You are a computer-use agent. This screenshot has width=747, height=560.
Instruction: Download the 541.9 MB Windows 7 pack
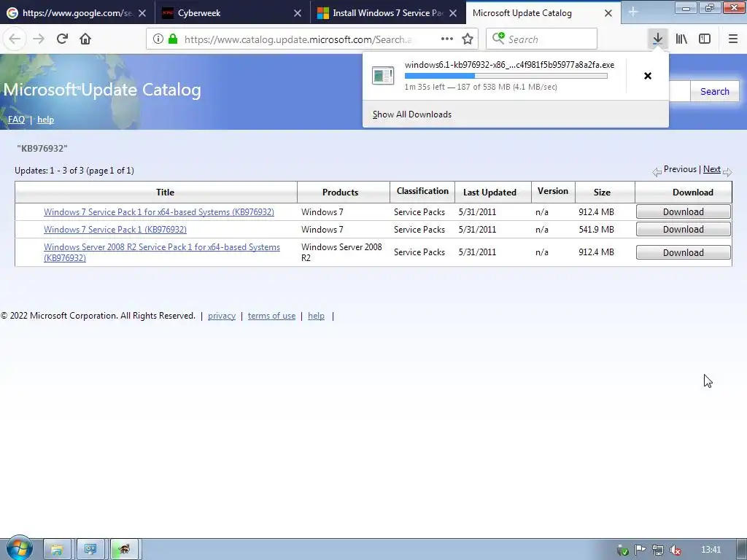coord(683,230)
